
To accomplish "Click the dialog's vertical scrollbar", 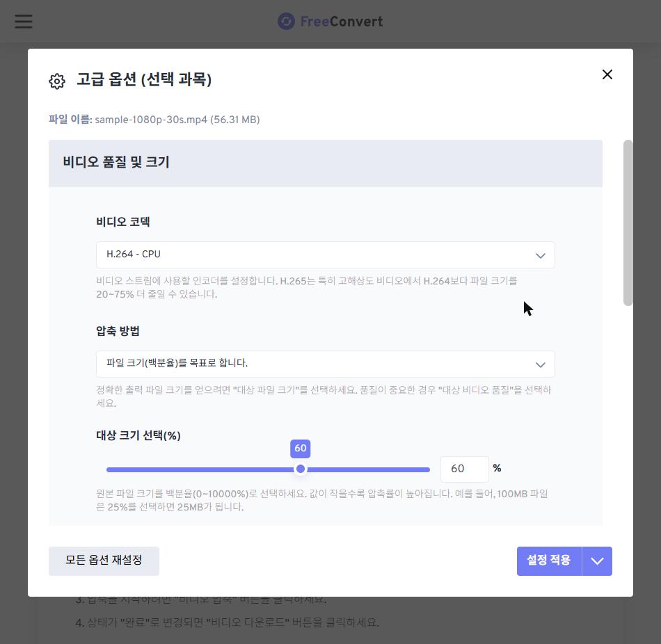I will 628,223.
